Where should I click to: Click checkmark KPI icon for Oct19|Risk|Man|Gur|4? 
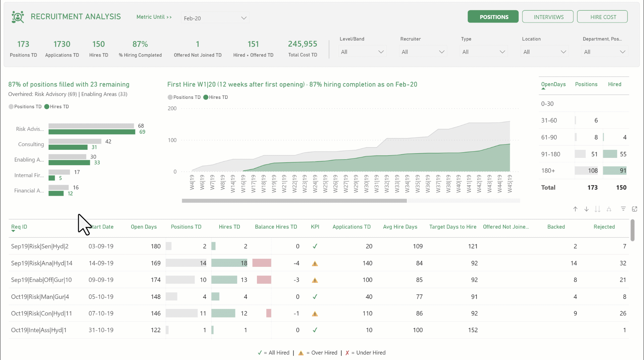315,297
